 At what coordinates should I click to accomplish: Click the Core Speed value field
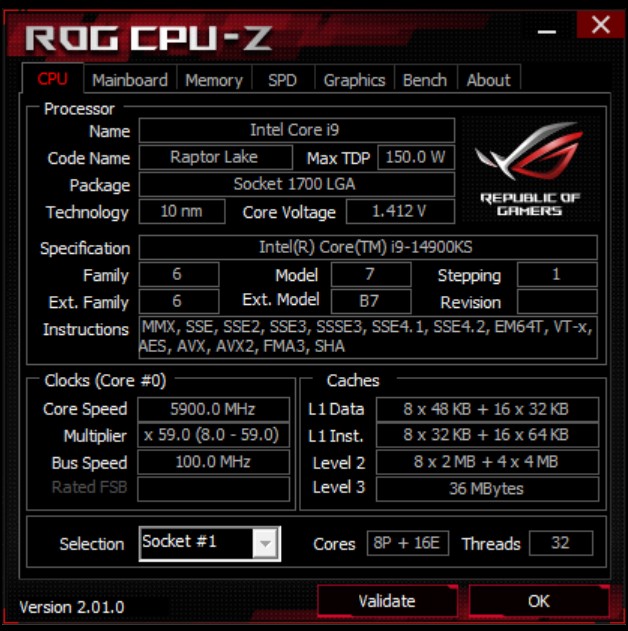point(213,409)
